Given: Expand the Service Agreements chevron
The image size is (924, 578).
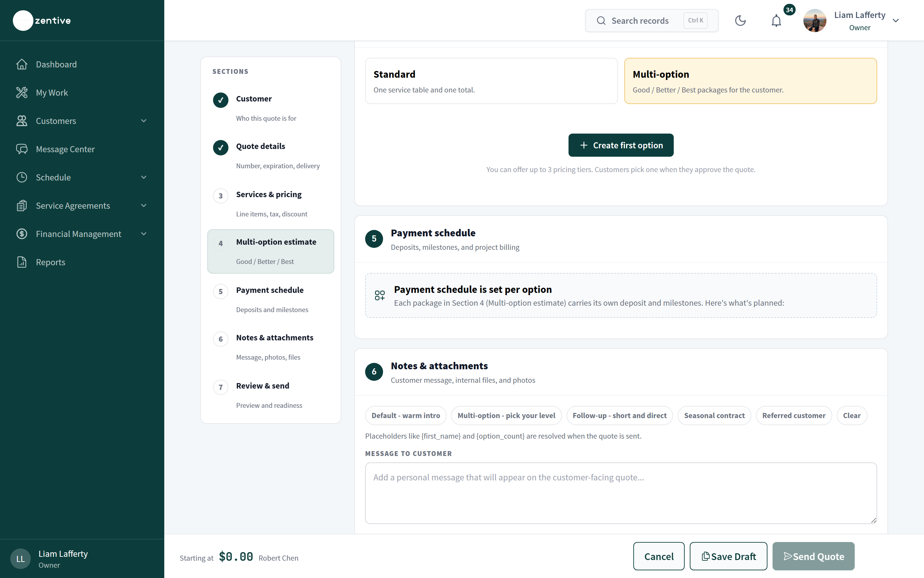Looking at the screenshot, I should click(143, 206).
